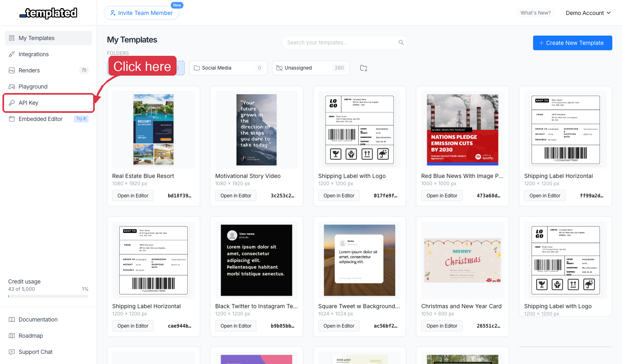
Task: Open Support Chat
Action: pyautogui.click(x=35, y=352)
